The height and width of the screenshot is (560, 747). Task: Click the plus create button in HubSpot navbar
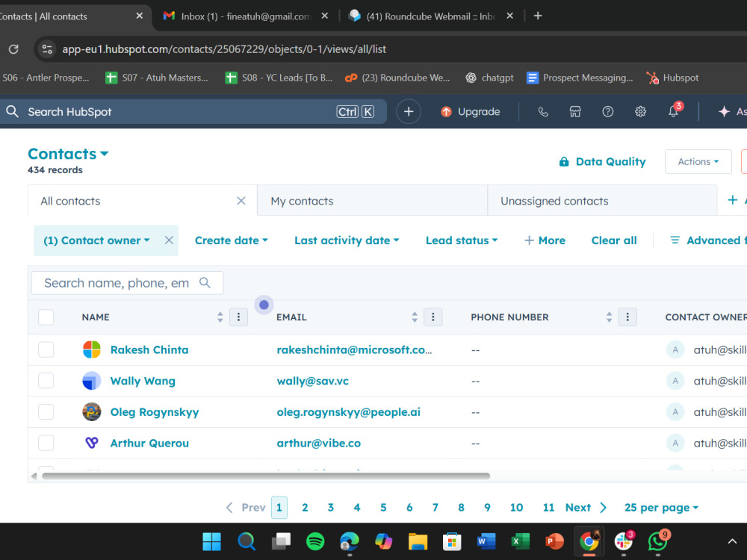pos(409,111)
